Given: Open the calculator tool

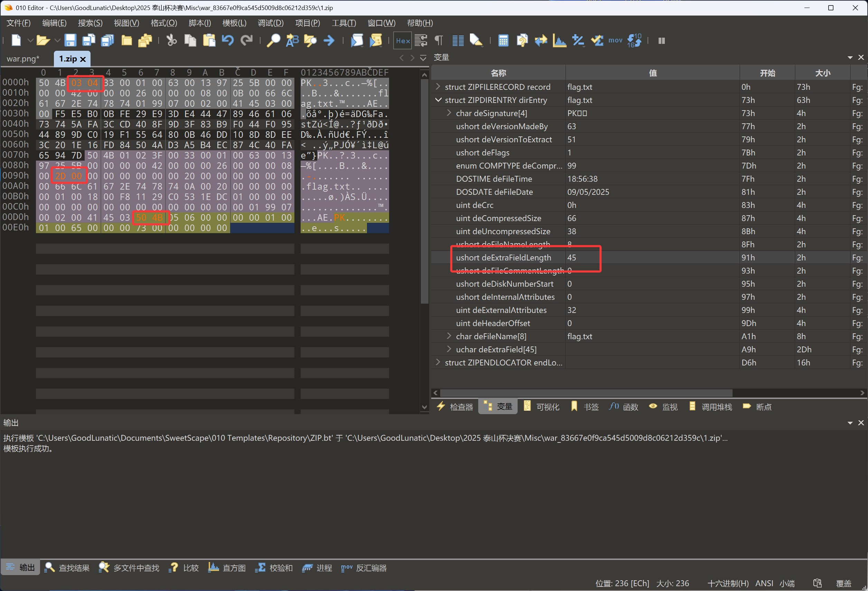Looking at the screenshot, I should 503,40.
